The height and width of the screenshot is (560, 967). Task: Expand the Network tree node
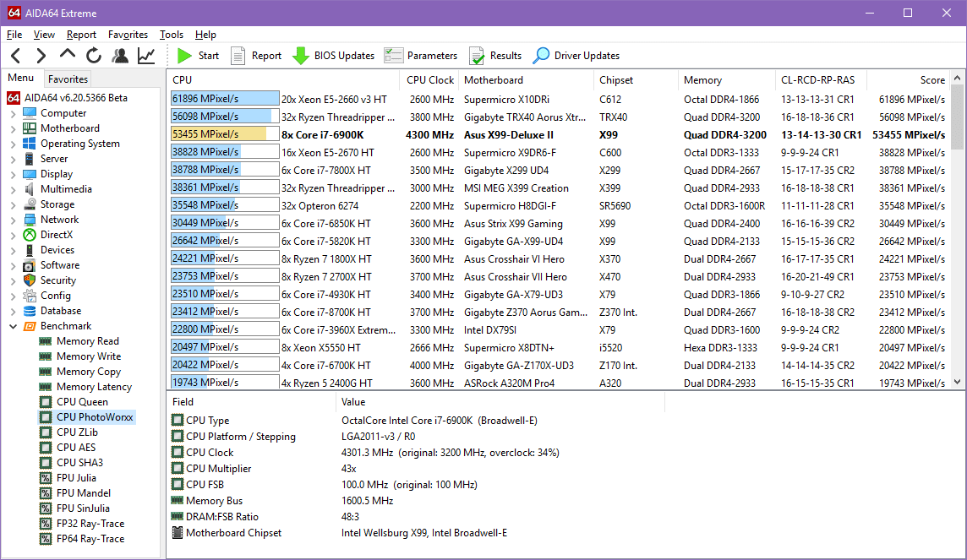click(13, 220)
